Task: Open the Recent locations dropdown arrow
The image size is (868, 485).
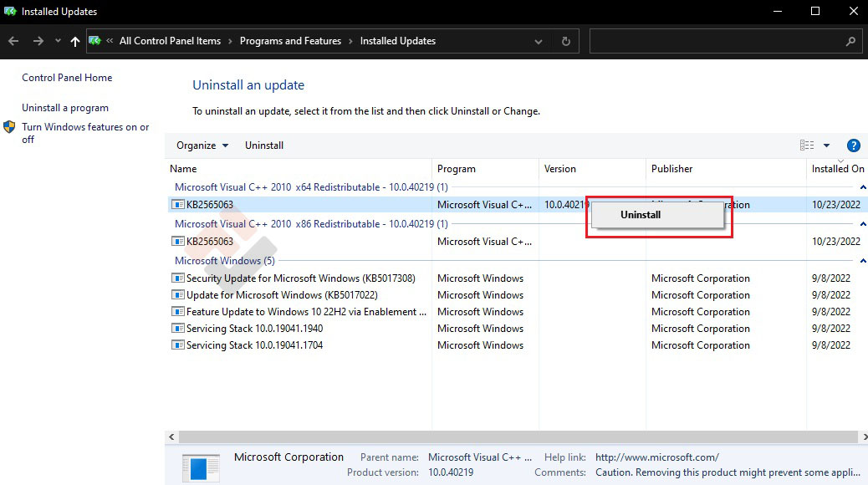Action: pos(58,41)
